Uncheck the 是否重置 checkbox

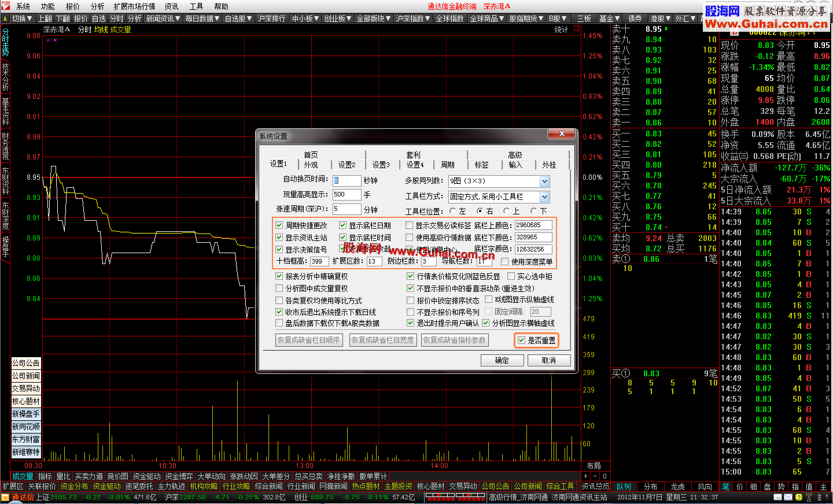[522, 340]
